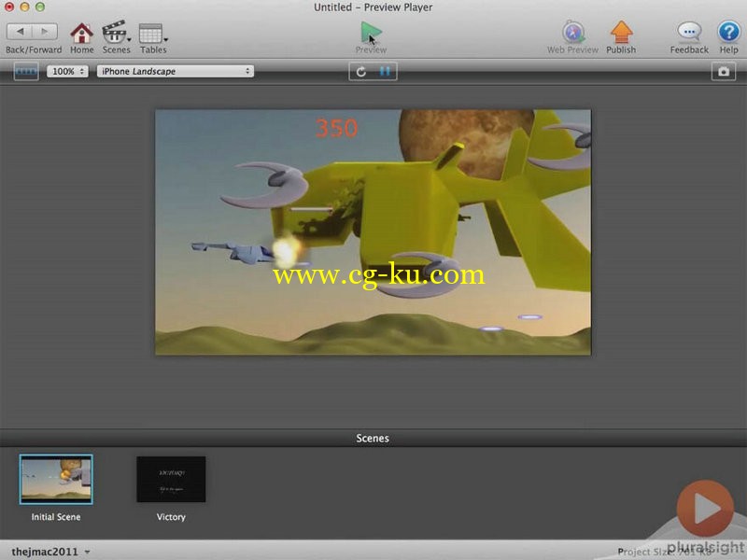This screenshot has width=747, height=560.
Task: Open the Help question mark icon
Action: pos(728,33)
